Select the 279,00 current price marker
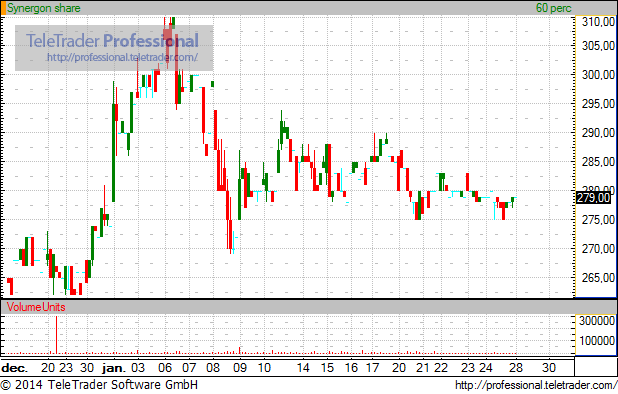618x394 pixels. pos(593,197)
